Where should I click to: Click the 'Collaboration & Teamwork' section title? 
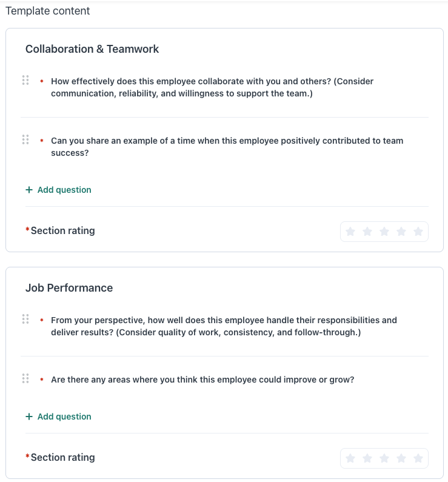coord(92,49)
